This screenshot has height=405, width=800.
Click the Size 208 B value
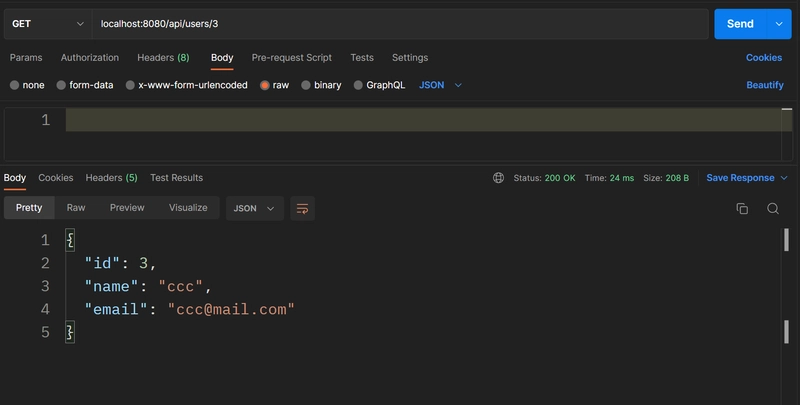pyautogui.click(x=677, y=178)
